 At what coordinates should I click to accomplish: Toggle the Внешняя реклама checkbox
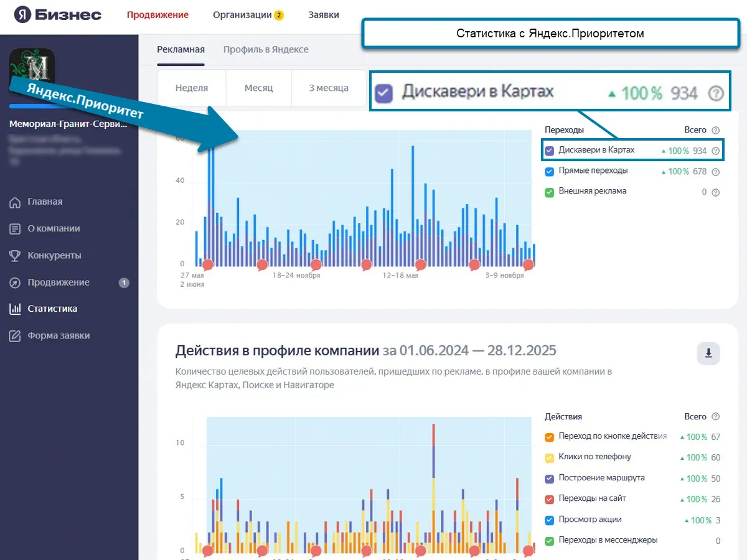coord(549,192)
